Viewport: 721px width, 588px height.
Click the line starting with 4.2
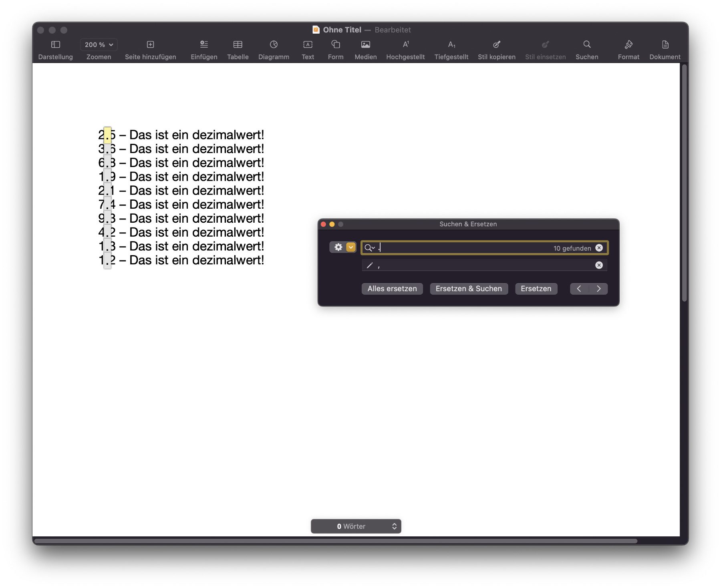coord(181,232)
